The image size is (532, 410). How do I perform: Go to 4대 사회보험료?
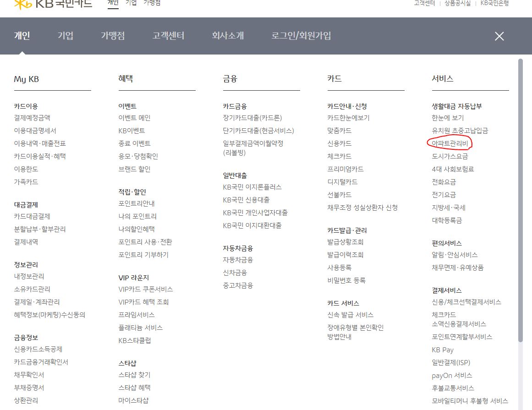coord(453,169)
